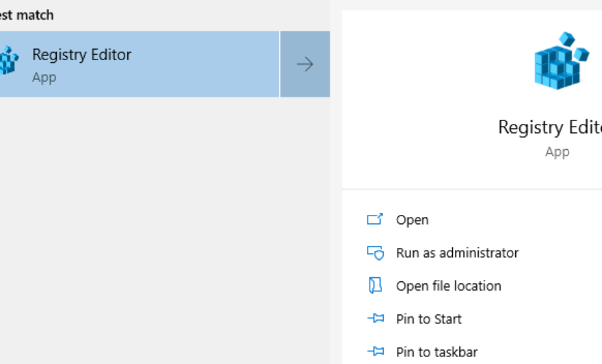Open Registry Editor via the Open action
602x364 pixels.
pyautogui.click(x=412, y=220)
